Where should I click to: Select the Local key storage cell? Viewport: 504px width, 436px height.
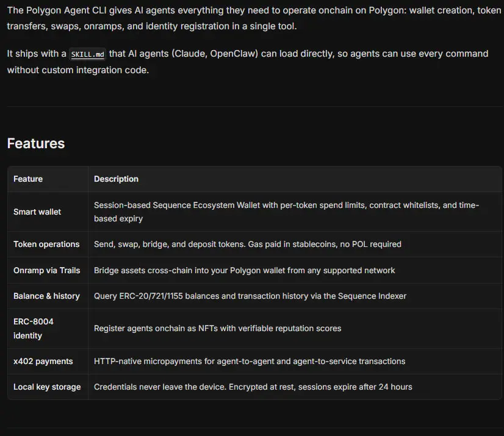pyautogui.click(x=47, y=387)
